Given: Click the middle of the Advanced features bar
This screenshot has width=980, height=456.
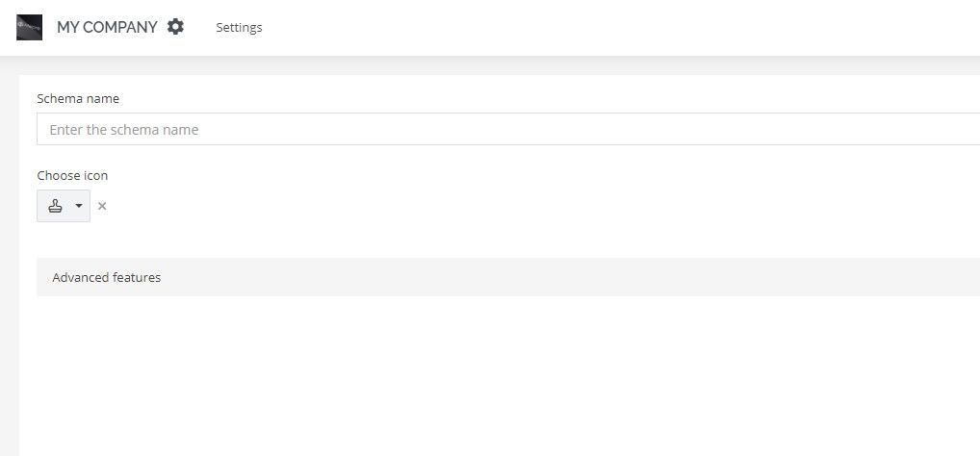Looking at the screenshot, I should pos(508,277).
